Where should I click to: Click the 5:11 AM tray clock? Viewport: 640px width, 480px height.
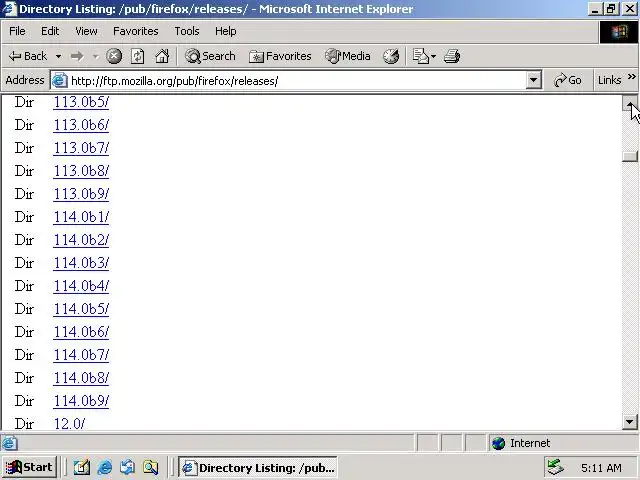pyautogui.click(x=601, y=468)
